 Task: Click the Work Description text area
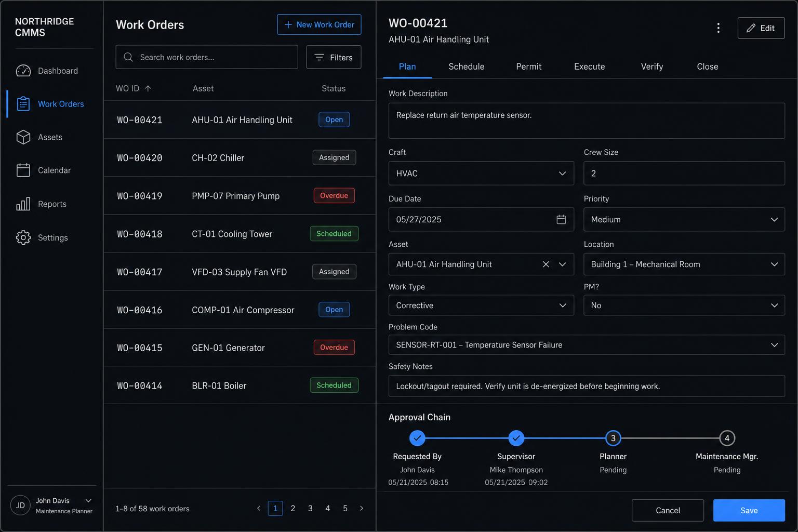click(587, 121)
